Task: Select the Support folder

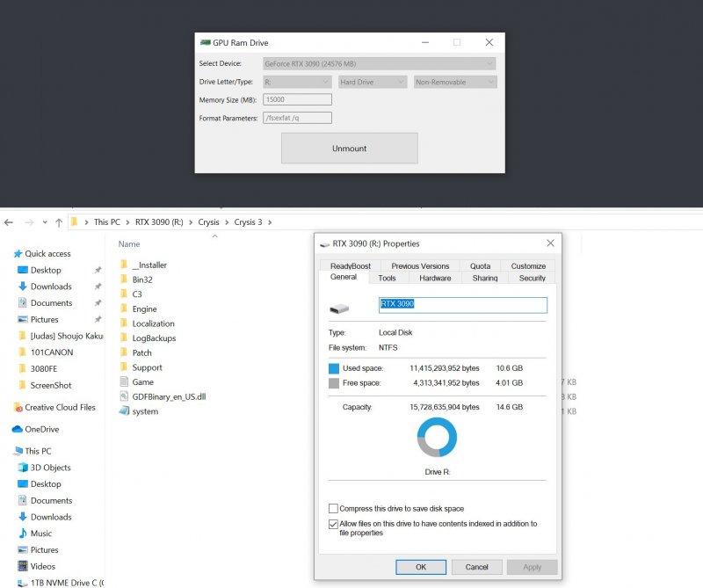Action: 147,367
